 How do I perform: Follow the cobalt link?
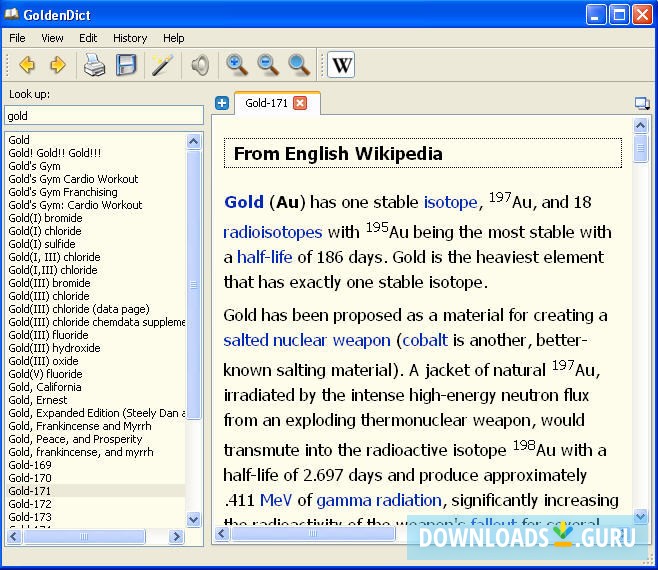pos(425,340)
